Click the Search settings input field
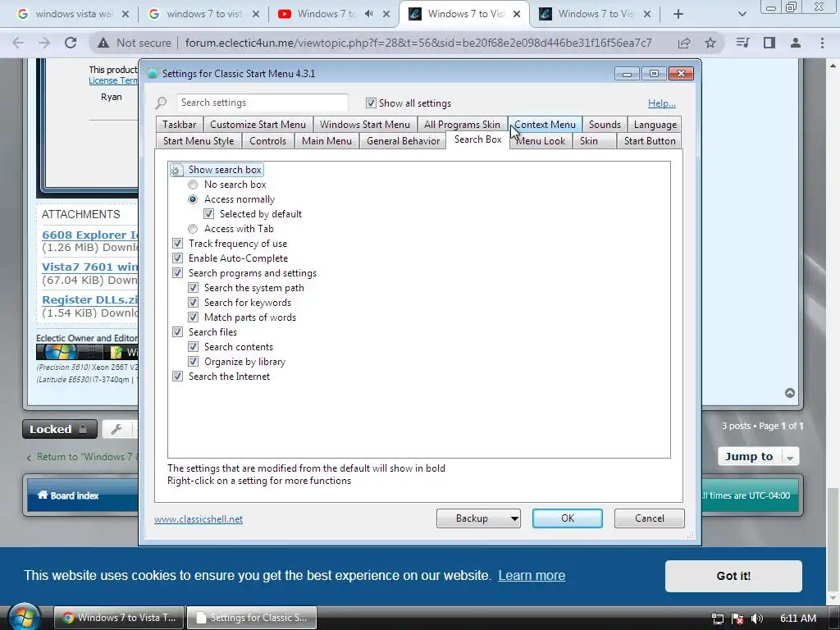This screenshot has height=630, width=840. coord(262,103)
